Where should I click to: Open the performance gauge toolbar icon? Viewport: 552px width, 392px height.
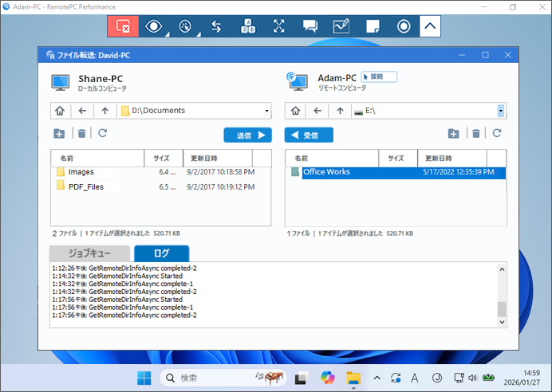[186, 26]
